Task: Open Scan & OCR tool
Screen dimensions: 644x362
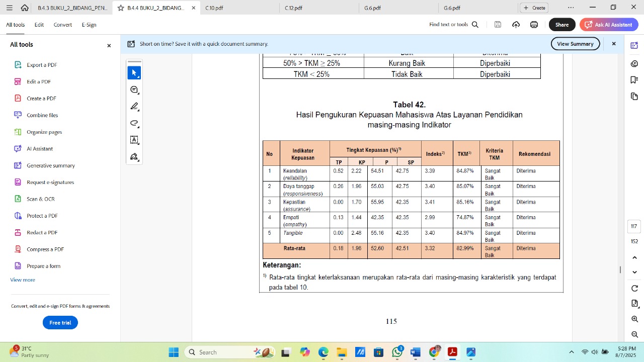Action: 41,199
